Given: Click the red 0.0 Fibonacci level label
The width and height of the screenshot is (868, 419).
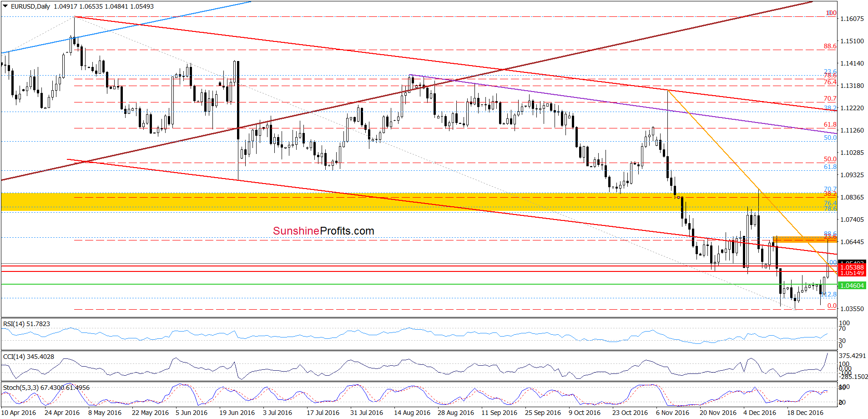Looking at the screenshot, I should click(832, 306).
